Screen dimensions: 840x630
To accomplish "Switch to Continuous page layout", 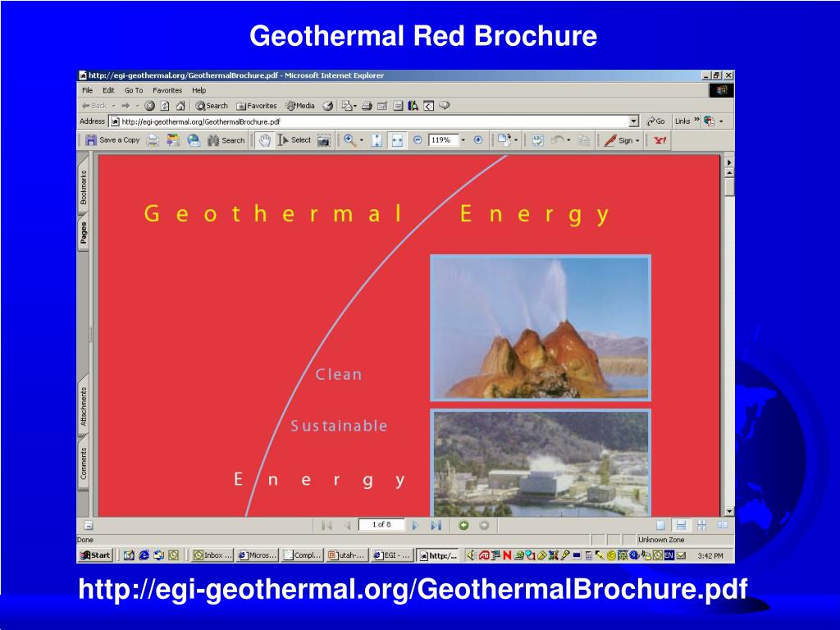I will tap(681, 526).
